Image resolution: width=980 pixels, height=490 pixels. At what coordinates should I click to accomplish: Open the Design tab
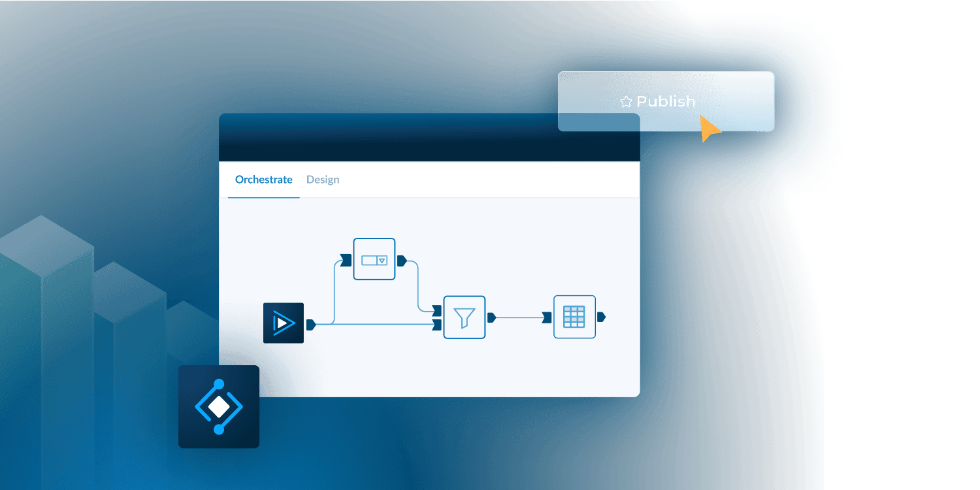(323, 180)
